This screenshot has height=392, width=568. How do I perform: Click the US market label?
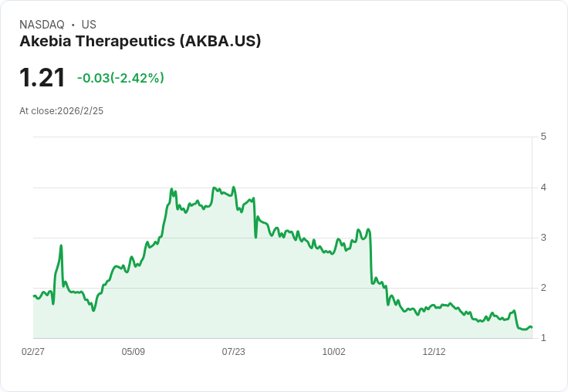[89, 25]
